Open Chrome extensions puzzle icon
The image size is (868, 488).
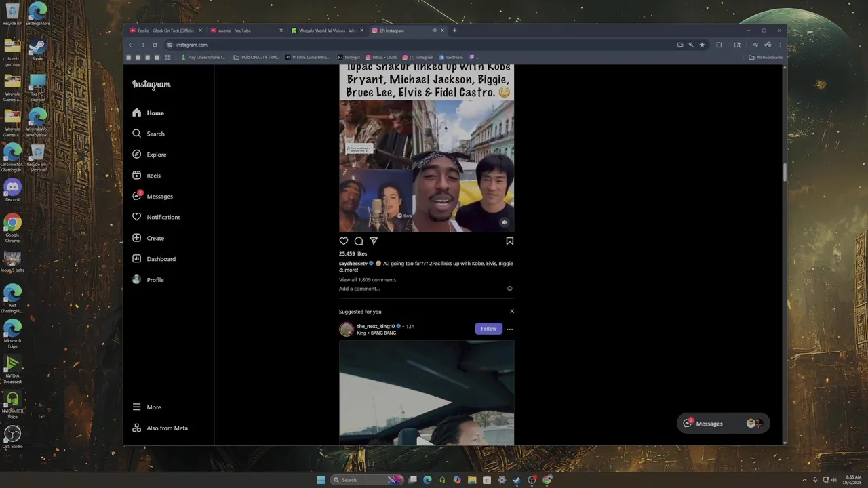point(719,45)
